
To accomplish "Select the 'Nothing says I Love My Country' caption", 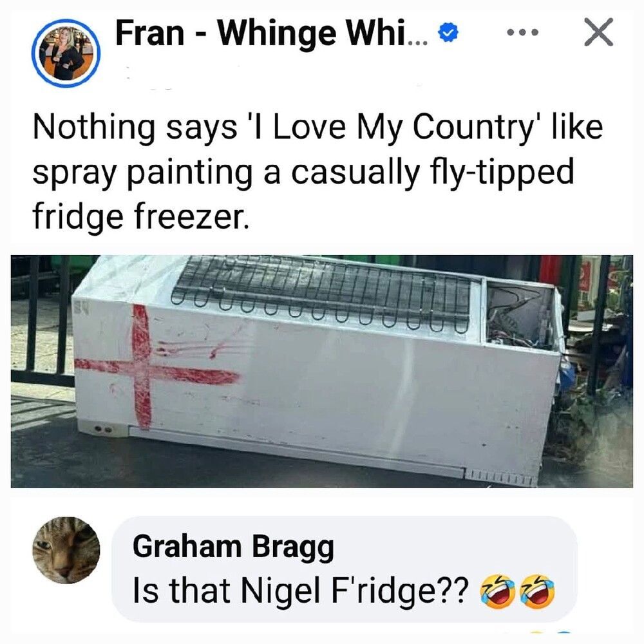I will [317, 127].
